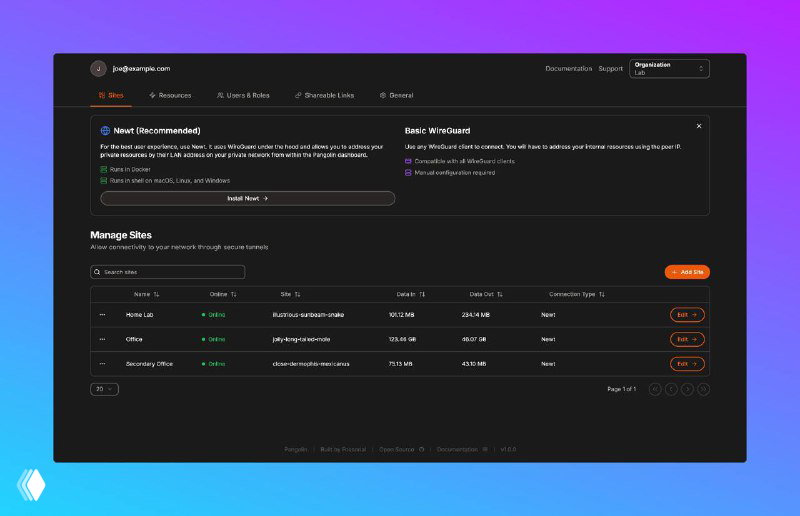The width and height of the screenshot is (800, 516).
Task: Dismiss the Newt and WireGuard info card
Action: 699,126
